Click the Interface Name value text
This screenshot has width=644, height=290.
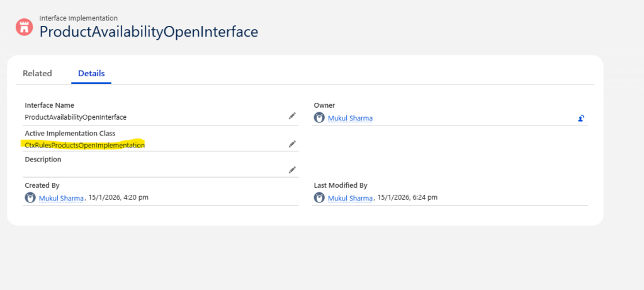(76, 117)
